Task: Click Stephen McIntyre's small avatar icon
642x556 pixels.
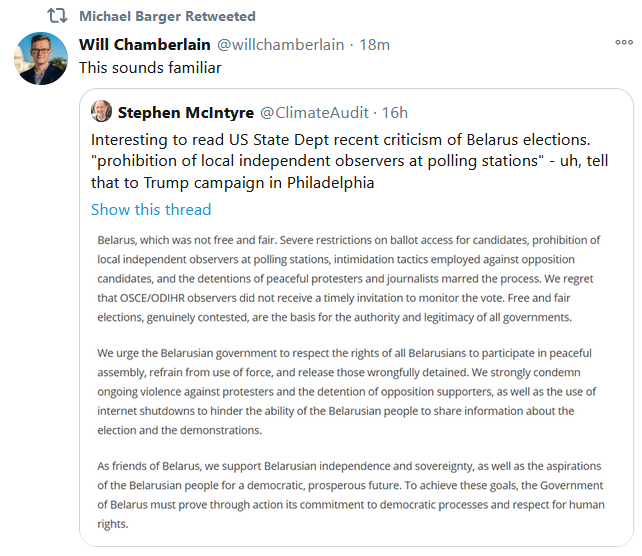Action: tap(102, 111)
